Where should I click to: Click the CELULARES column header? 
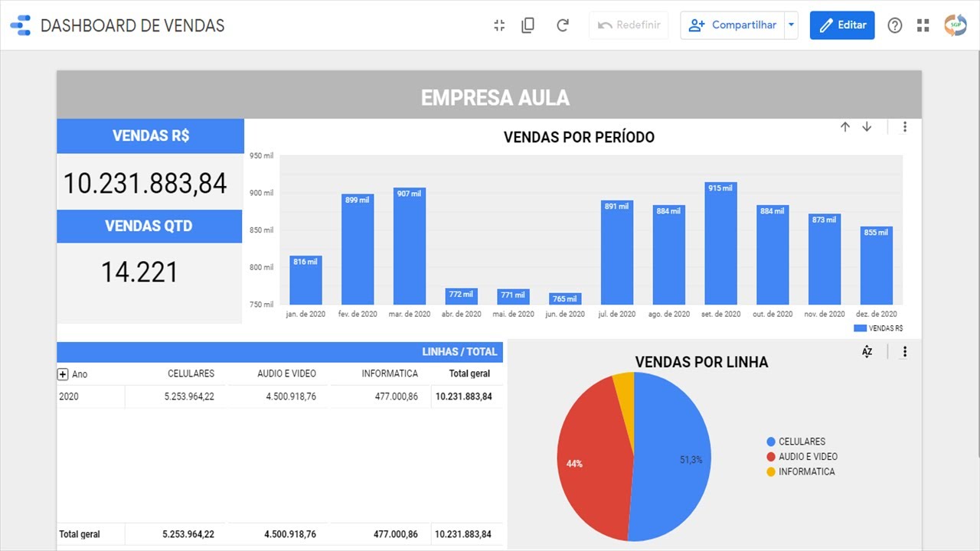click(191, 374)
